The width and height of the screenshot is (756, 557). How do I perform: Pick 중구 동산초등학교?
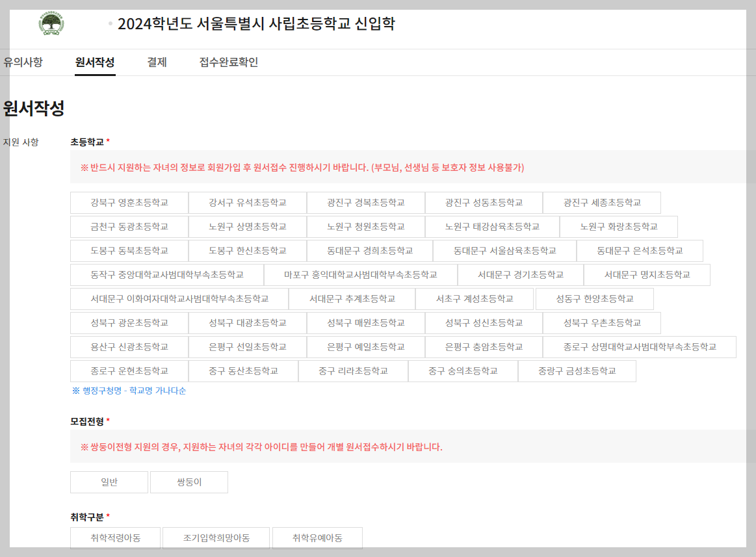coord(243,371)
